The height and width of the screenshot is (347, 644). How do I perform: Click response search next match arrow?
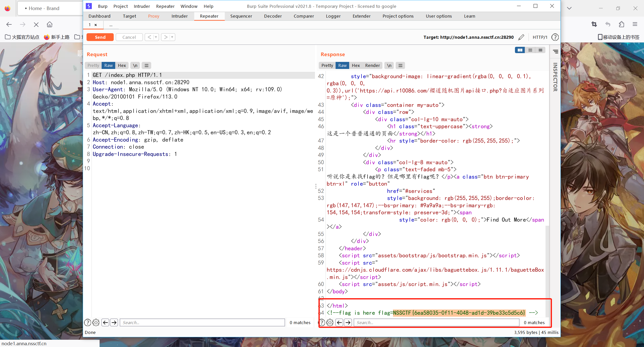coord(348,322)
